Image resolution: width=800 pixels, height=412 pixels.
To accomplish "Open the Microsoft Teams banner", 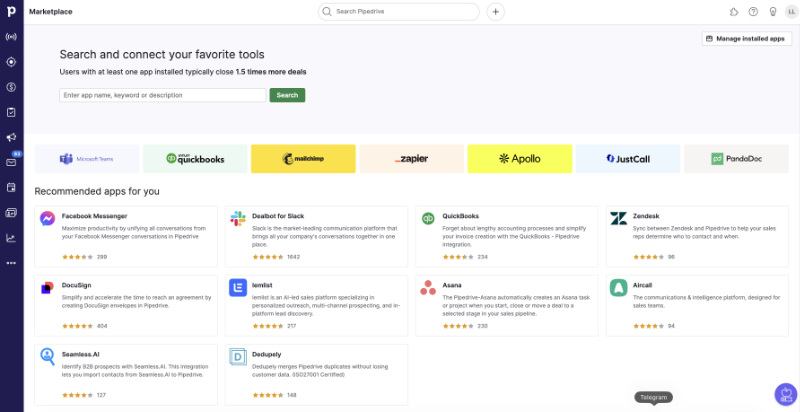I will coord(87,159).
